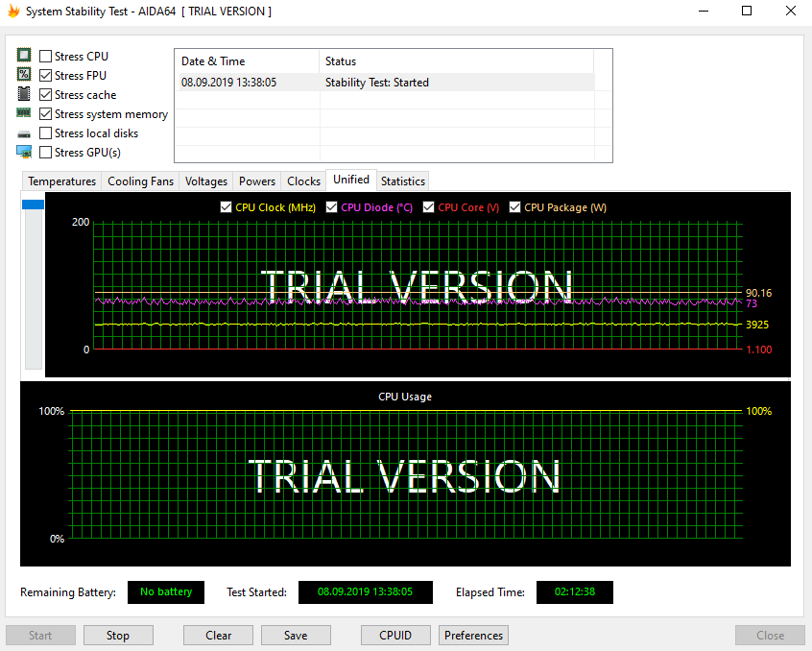Hide CPU Diode (°C) graph line
The image size is (812, 651).
331,207
